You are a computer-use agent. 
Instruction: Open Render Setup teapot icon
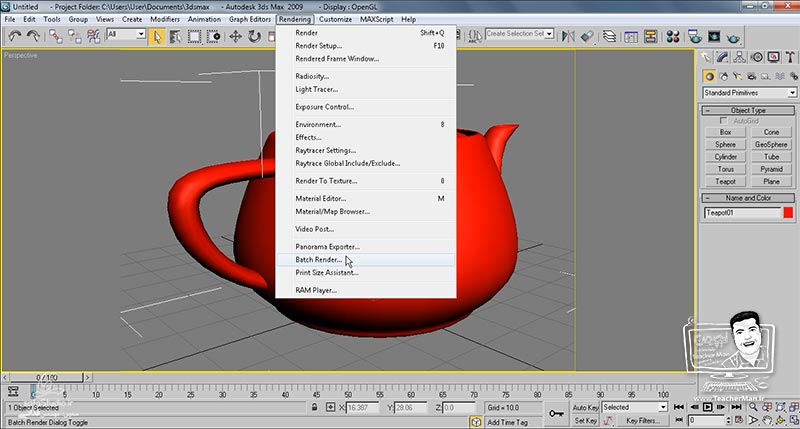point(695,36)
